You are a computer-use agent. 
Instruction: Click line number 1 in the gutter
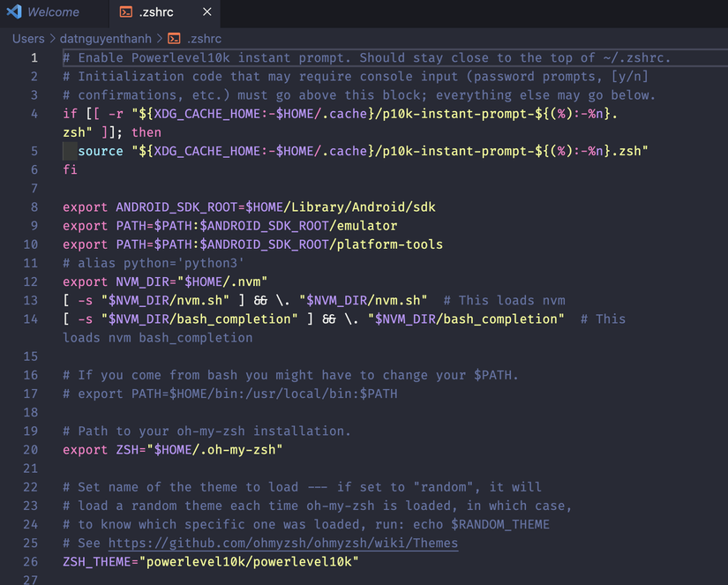tap(34, 57)
